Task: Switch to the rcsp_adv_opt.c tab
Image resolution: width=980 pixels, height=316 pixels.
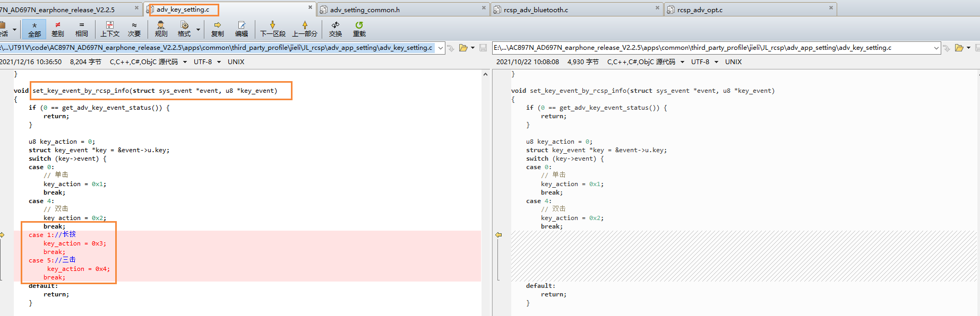Action: [x=700, y=10]
